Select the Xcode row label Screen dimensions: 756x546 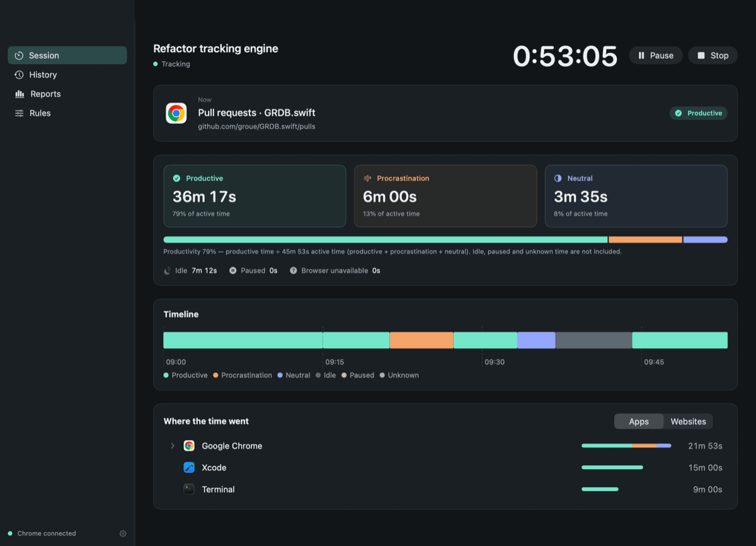214,468
